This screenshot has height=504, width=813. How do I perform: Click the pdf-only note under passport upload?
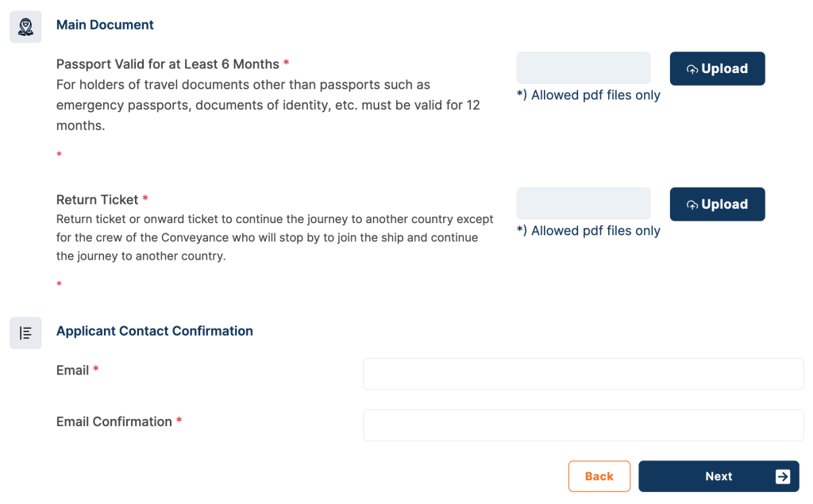pyautogui.click(x=588, y=95)
